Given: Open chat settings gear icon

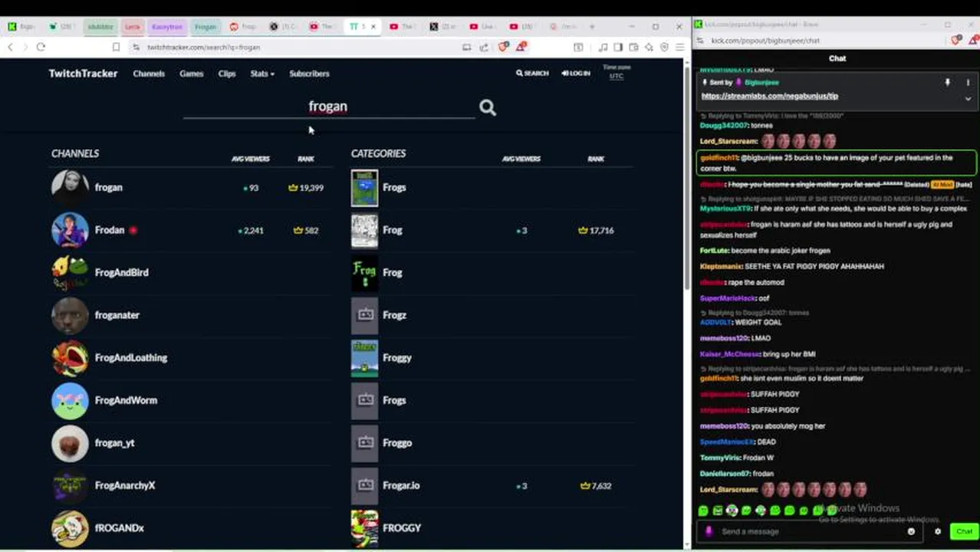Looking at the screenshot, I should click(x=938, y=531).
